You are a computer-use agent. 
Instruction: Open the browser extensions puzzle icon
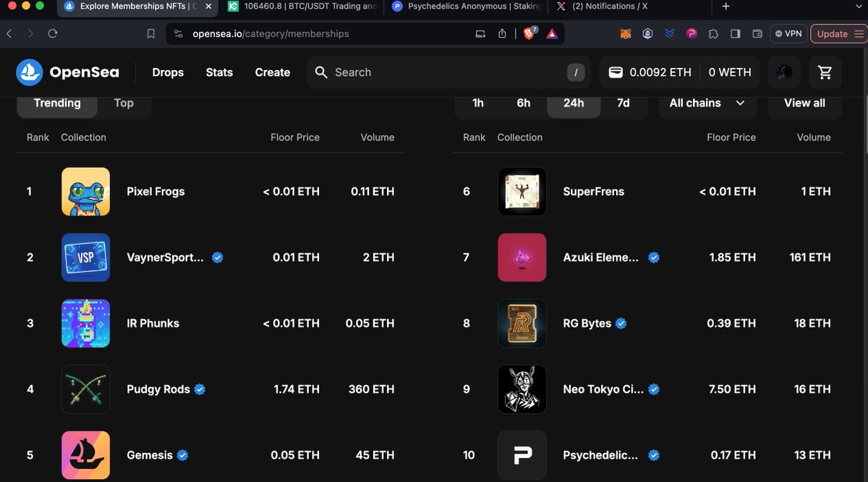[713, 33]
